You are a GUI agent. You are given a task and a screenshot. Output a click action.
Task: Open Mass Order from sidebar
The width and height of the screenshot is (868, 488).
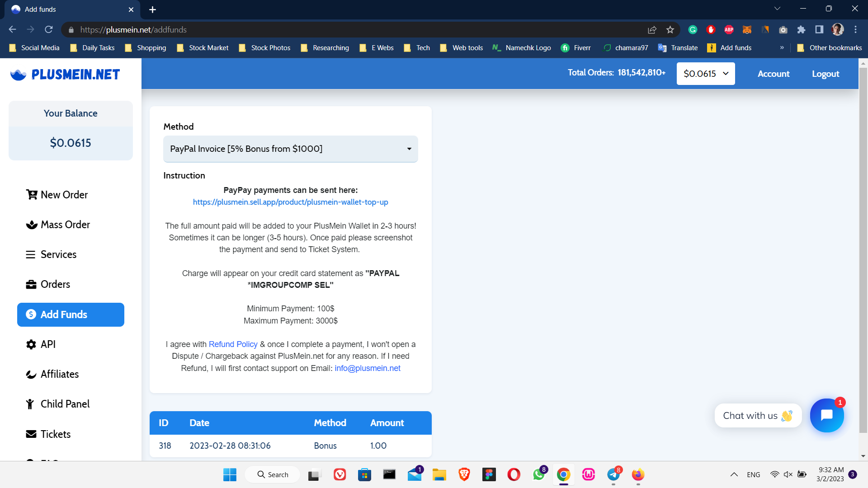coord(58,225)
